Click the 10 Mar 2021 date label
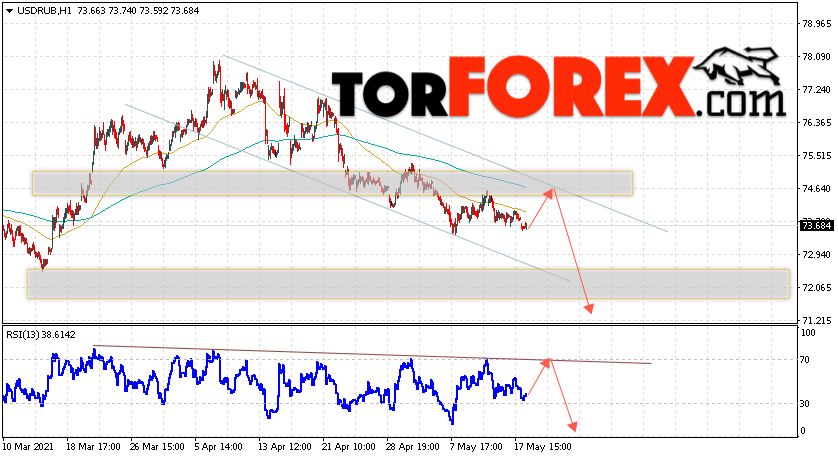 30,447
